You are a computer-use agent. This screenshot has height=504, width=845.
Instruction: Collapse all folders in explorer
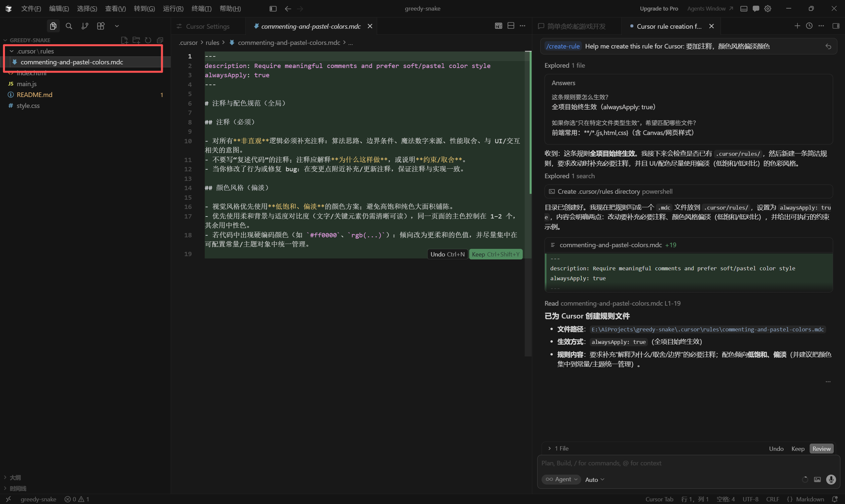(160, 40)
